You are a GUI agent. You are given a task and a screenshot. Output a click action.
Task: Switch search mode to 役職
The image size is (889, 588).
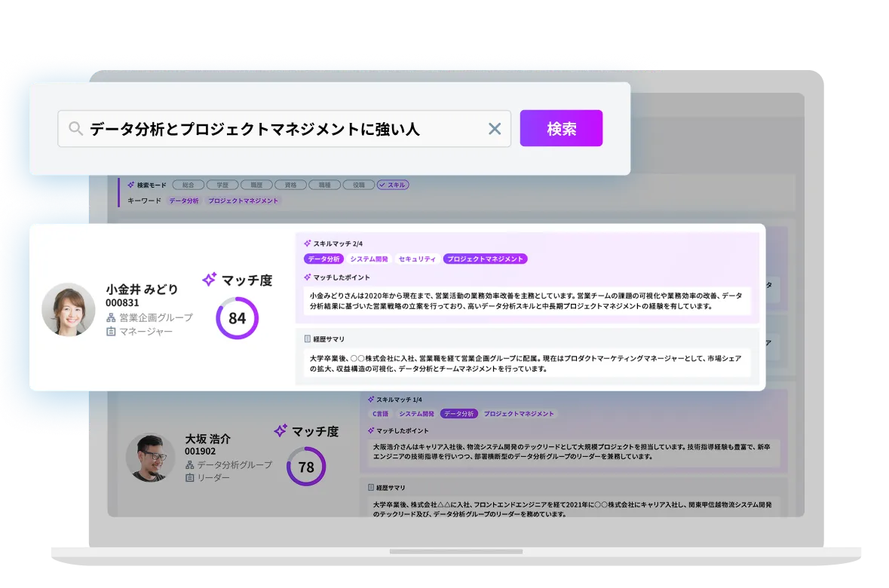click(358, 185)
